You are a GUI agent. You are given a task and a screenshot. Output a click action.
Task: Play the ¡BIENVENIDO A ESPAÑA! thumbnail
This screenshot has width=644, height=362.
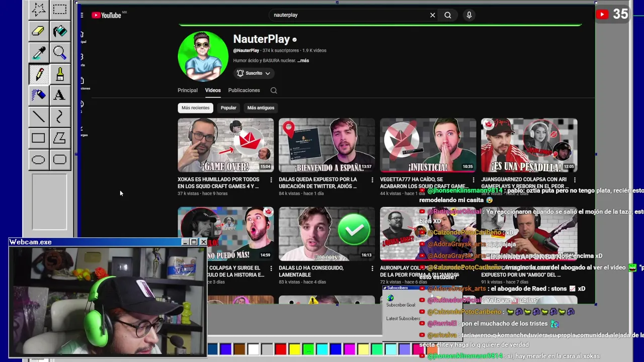[327, 145]
